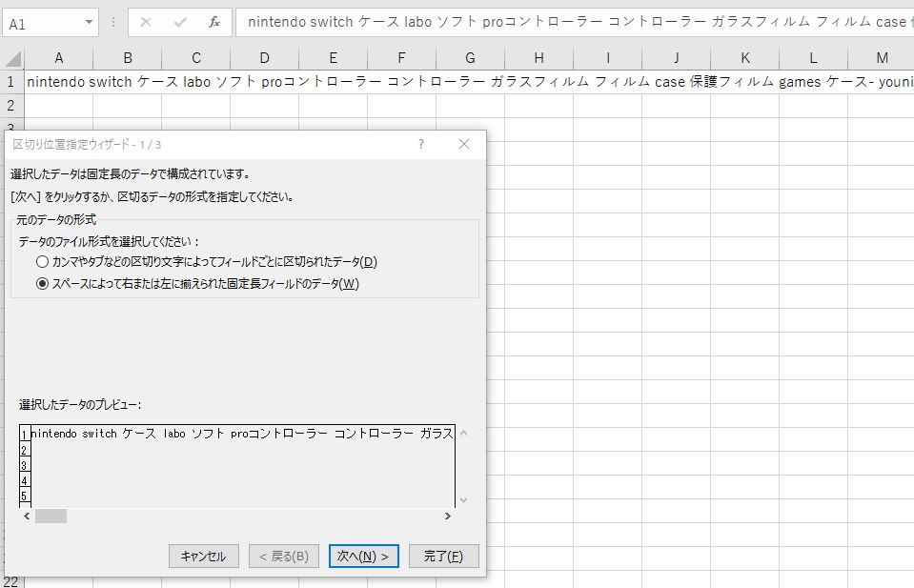This screenshot has width=914, height=588.
Task: Click the formula bar confirm checkmark icon
Action: click(180, 22)
